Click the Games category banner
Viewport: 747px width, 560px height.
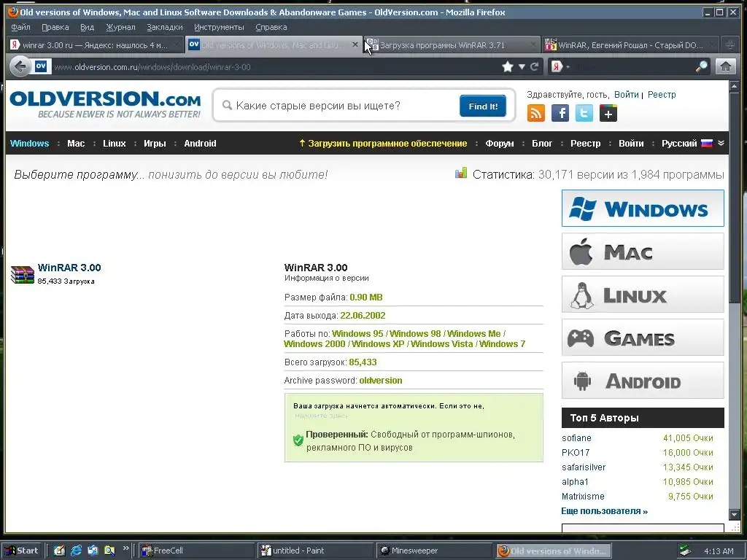point(643,338)
